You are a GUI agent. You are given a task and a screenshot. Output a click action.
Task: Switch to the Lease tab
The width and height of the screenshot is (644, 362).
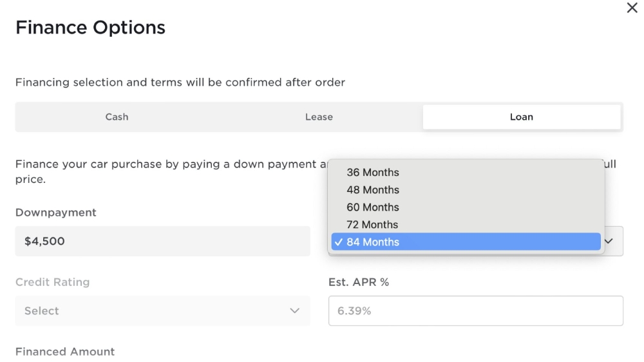click(x=319, y=117)
